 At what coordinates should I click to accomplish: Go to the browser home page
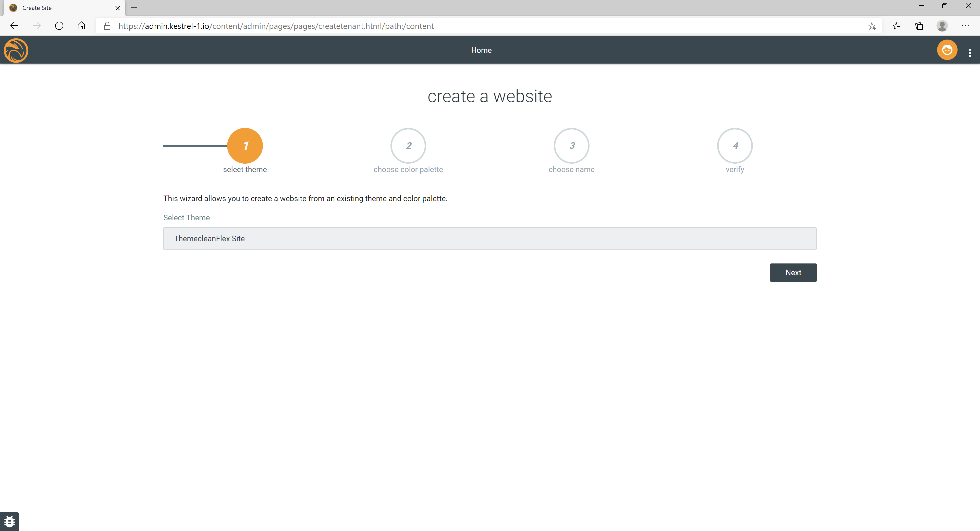click(x=81, y=26)
